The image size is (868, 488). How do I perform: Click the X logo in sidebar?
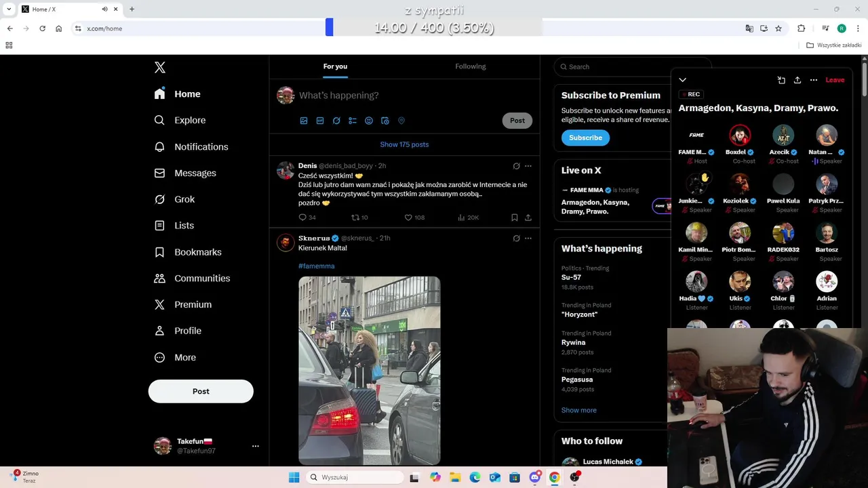160,67
